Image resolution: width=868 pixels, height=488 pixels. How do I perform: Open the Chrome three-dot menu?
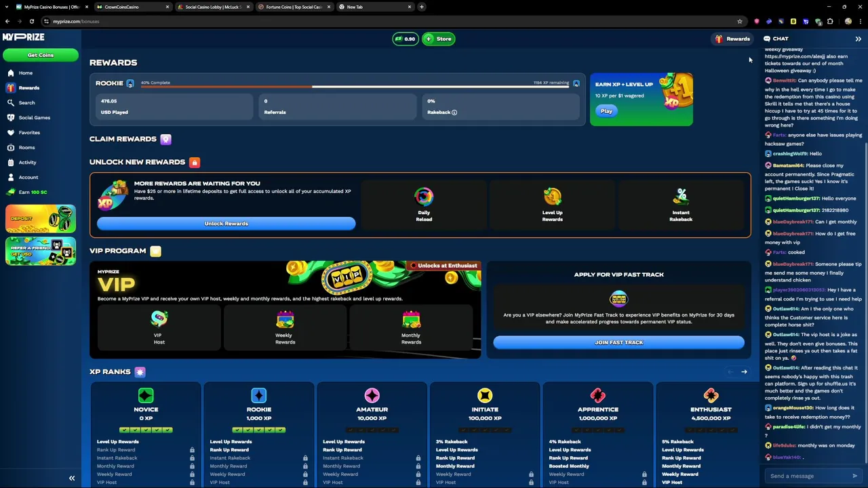click(x=860, y=21)
